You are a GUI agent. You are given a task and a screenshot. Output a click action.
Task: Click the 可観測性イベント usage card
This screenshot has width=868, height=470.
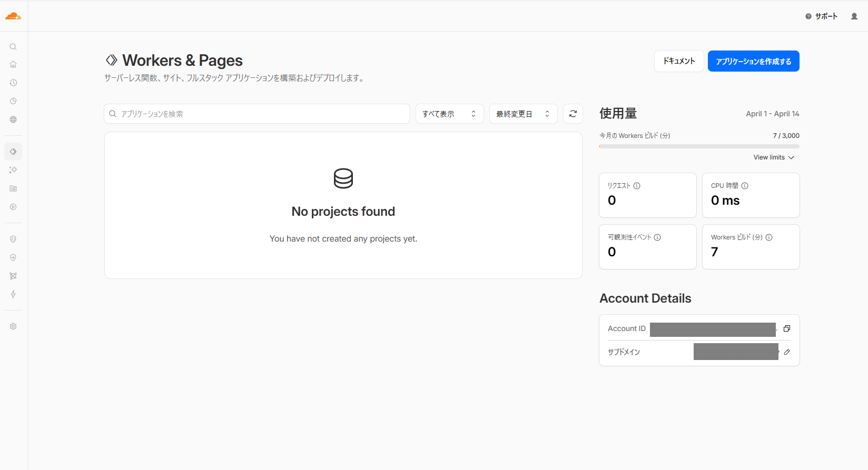pos(648,247)
